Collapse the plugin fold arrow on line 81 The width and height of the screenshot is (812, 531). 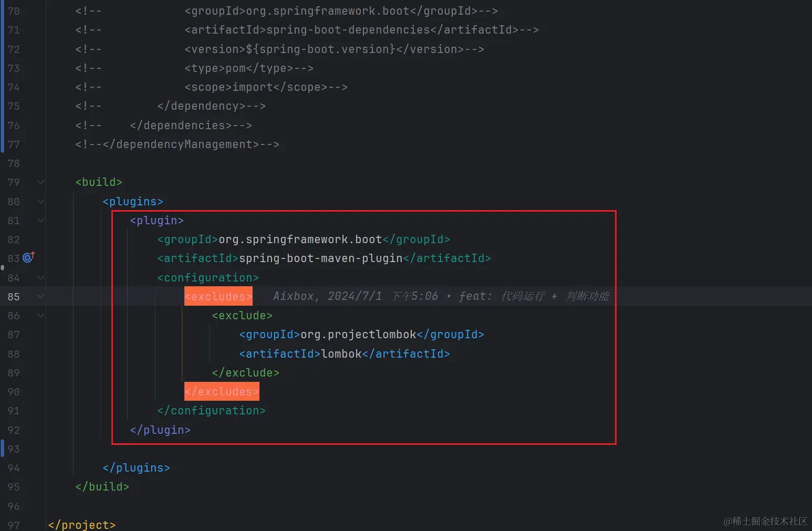pyautogui.click(x=40, y=221)
